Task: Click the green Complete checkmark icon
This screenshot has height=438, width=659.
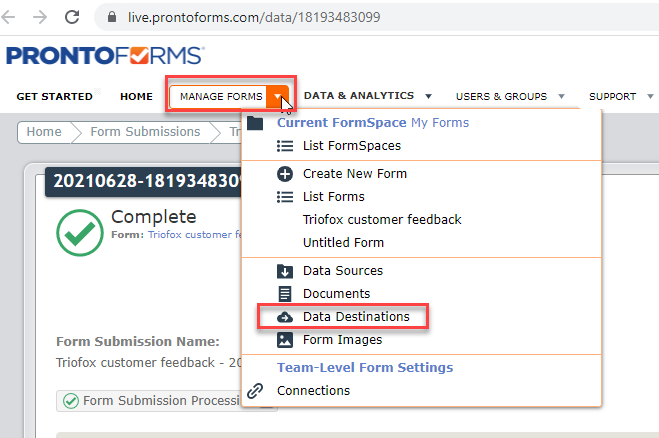Action: (x=80, y=232)
